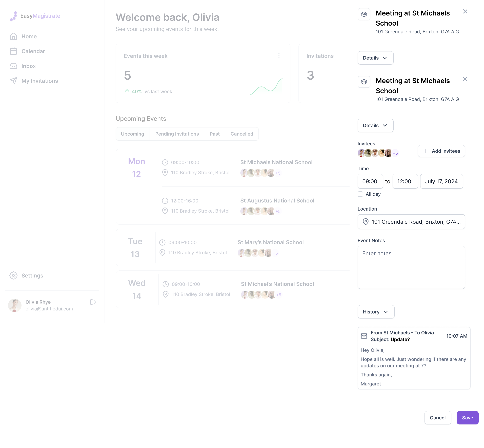The width and height of the screenshot is (484, 448).
Task: Open the July 17, 2024 date picker
Action: point(441,181)
